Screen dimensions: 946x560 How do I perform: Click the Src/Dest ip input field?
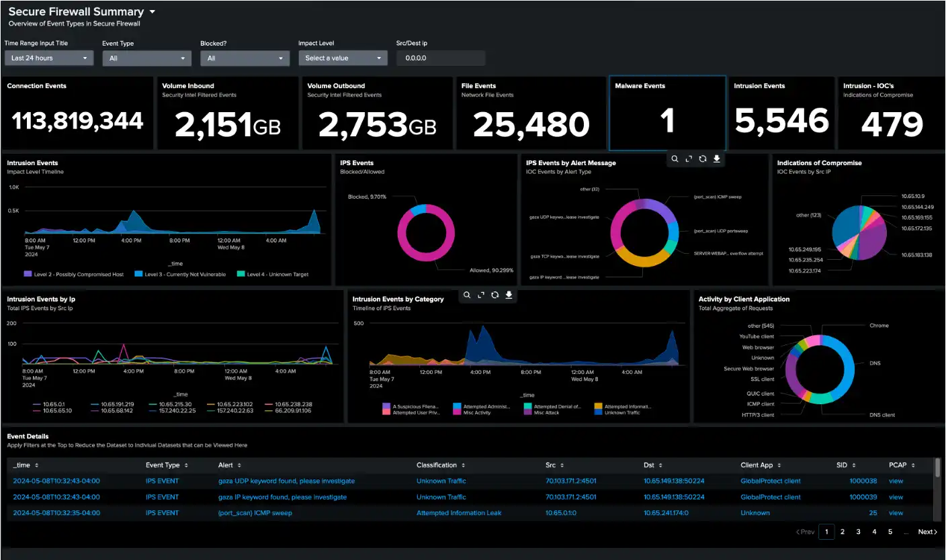pos(440,58)
